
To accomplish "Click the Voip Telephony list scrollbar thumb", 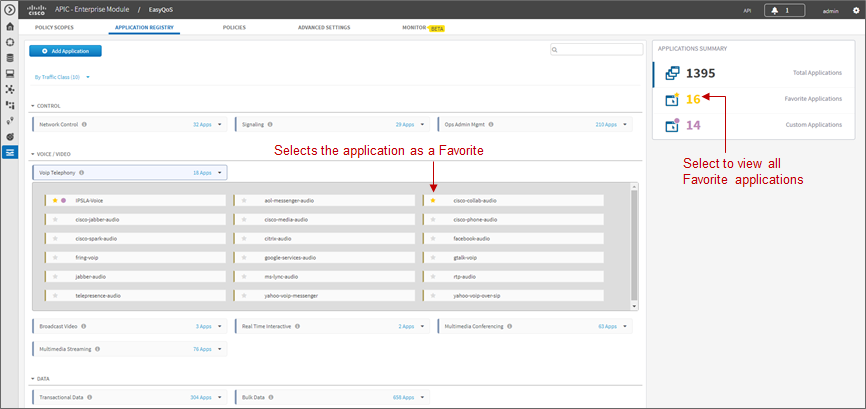I will click(x=634, y=245).
